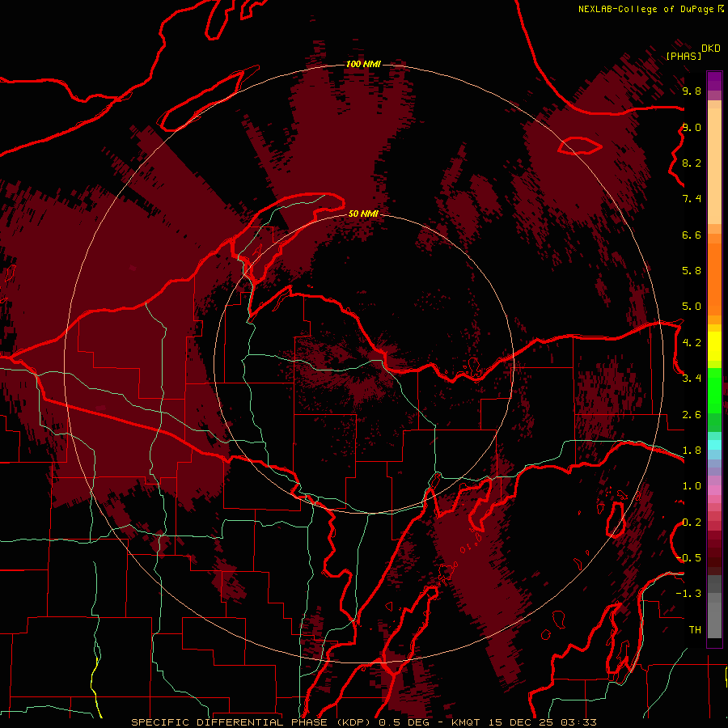Click the 0.2 scale label

click(692, 523)
